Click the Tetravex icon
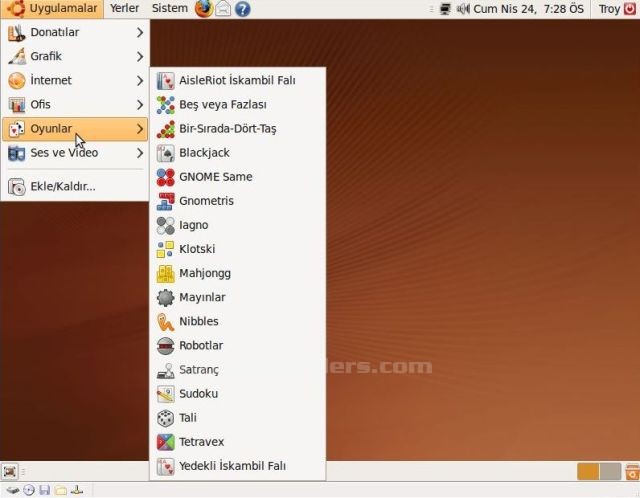Image resolution: width=640 pixels, height=498 pixels. pos(165,442)
